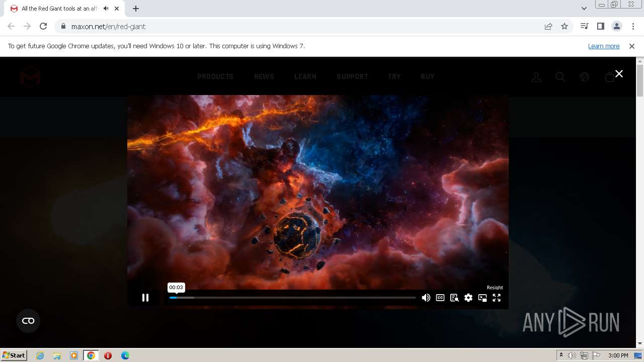Enable picture-in-picture mode

pos(482,298)
